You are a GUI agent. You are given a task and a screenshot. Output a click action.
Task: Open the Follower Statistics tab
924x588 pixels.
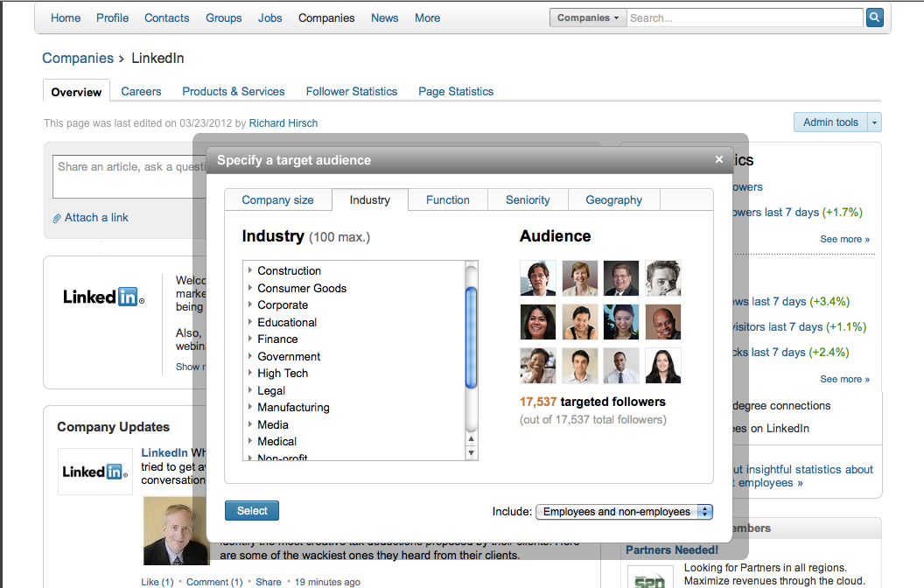click(351, 91)
